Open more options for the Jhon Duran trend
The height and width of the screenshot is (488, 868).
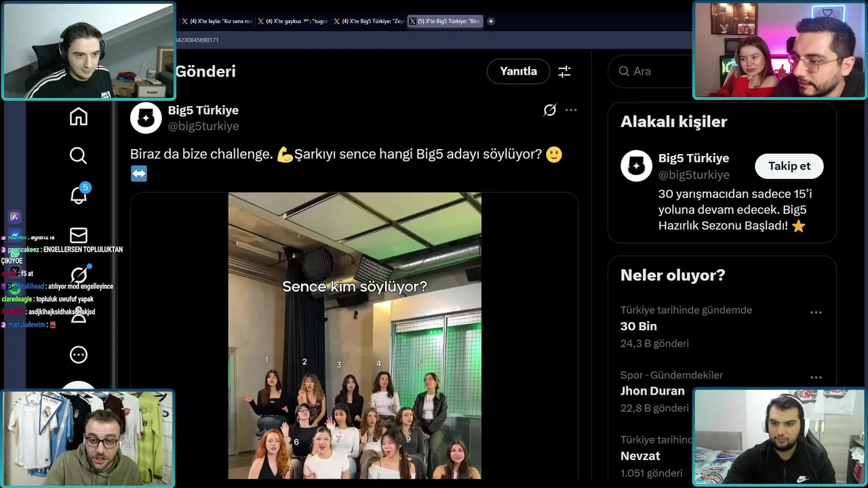click(816, 378)
